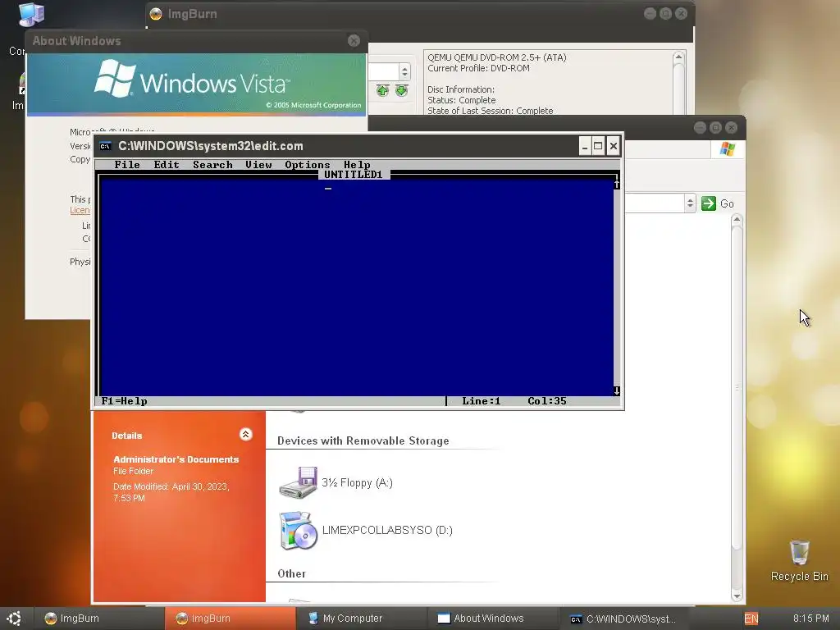Click the EN language indicator in tray
This screenshot has height=630, width=840.
click(751, 619)
